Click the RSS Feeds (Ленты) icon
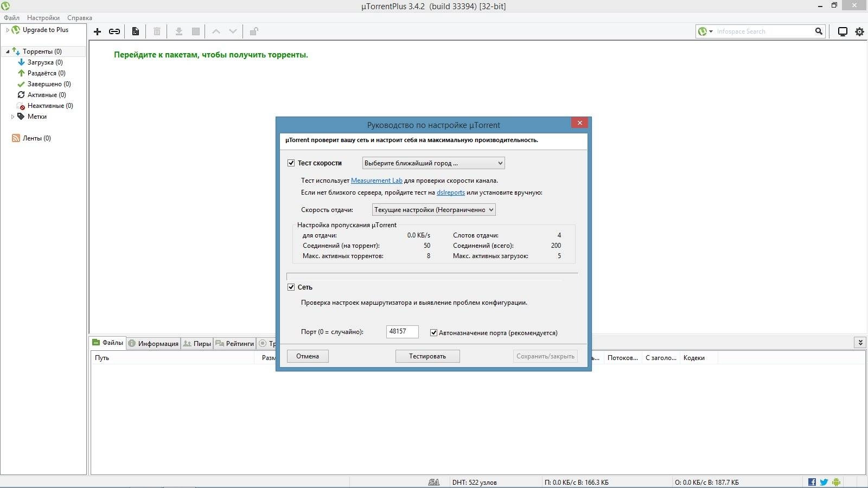868x488 pixels. point(15,138)
